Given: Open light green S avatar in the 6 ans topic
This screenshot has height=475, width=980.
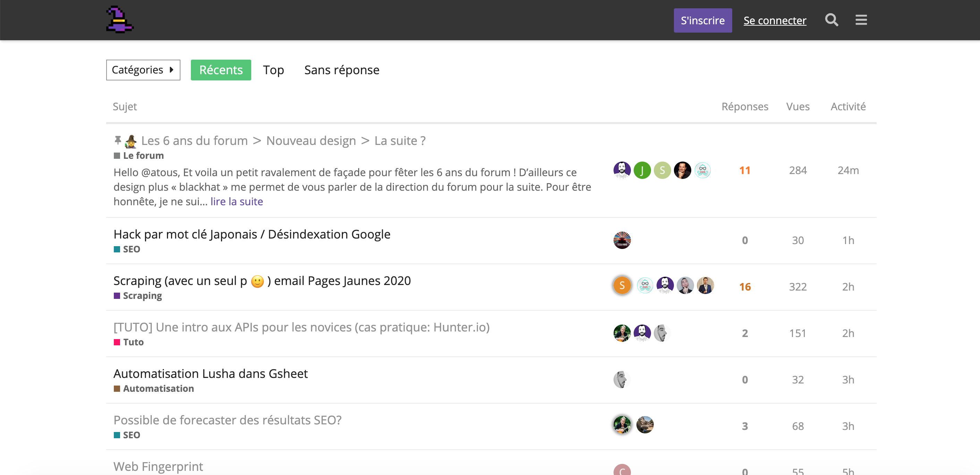Looking at the screenshot, I should tap(662, 170).
